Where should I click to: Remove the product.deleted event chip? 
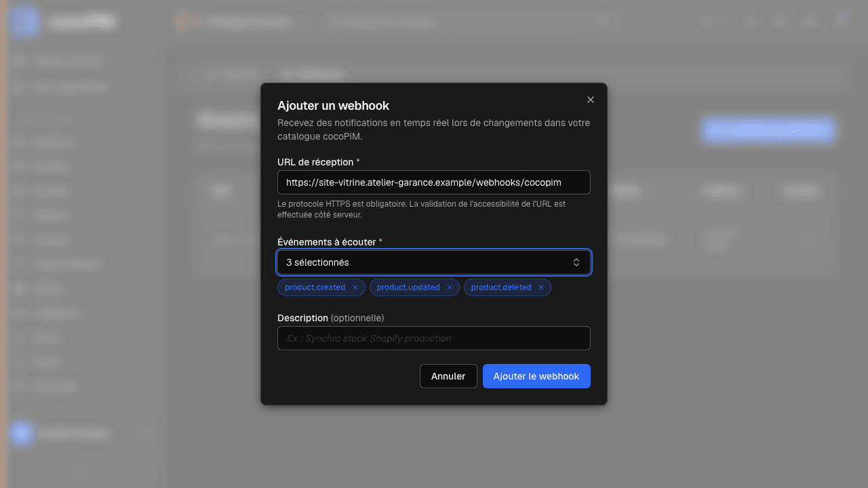point(541,287)
